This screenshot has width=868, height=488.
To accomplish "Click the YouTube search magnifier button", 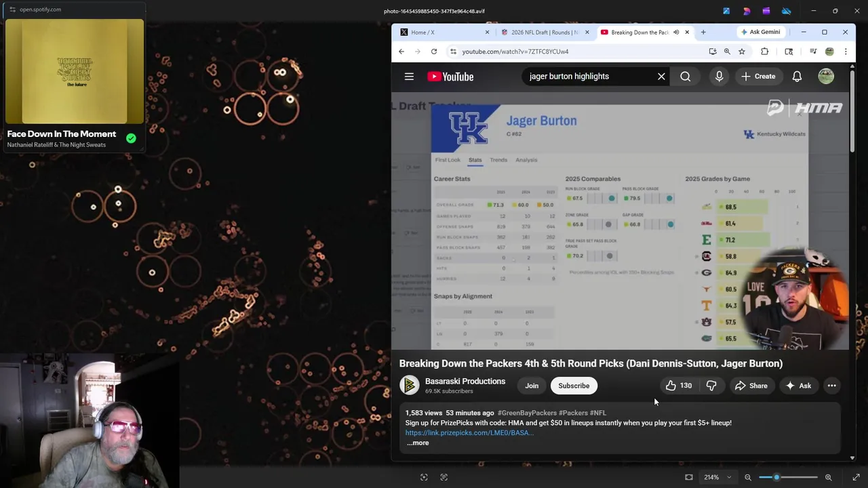I will 686,77.
